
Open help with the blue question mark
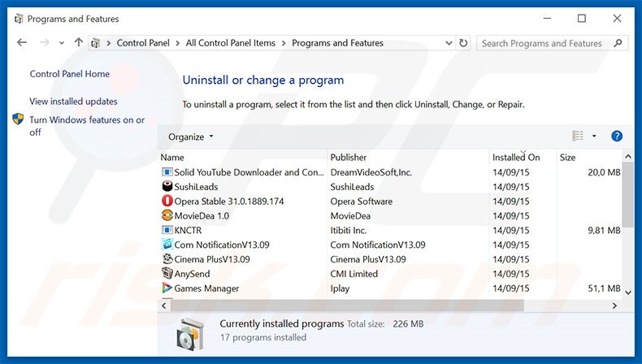coord(617,136)
